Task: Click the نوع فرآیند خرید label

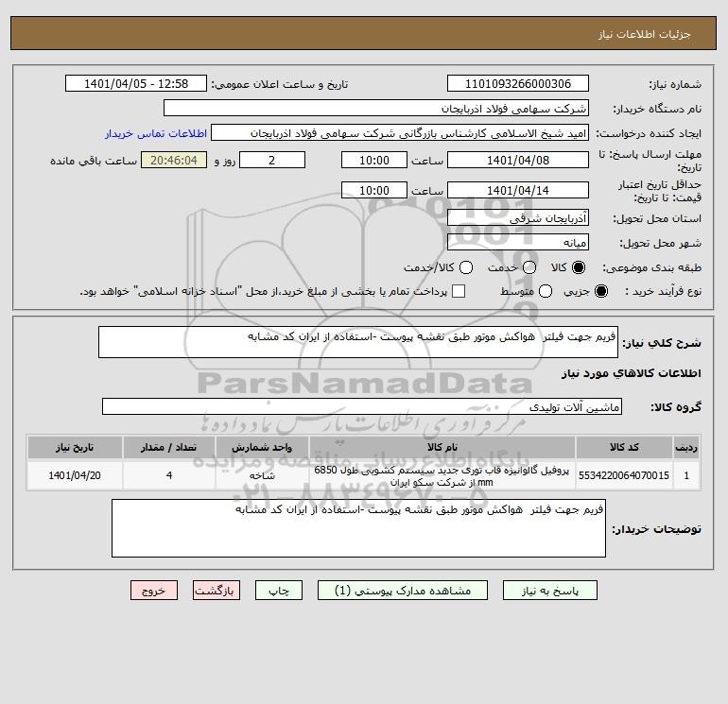Action: point(664,291)
